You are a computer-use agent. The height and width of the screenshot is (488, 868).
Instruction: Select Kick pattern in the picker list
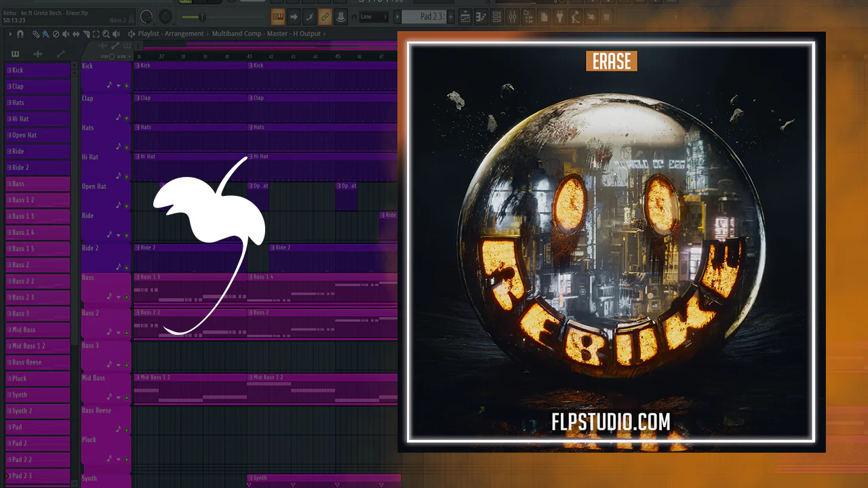point(37,70)
